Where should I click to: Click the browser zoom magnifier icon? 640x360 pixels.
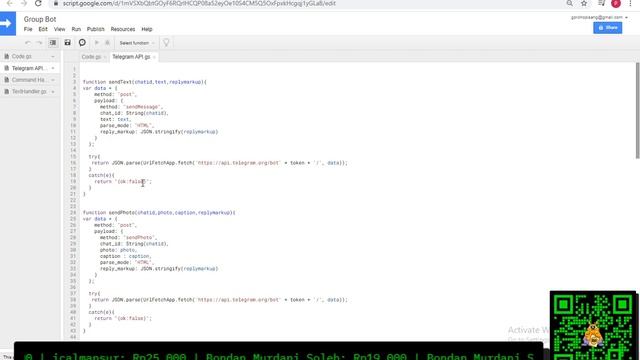(x=569, y=3)
